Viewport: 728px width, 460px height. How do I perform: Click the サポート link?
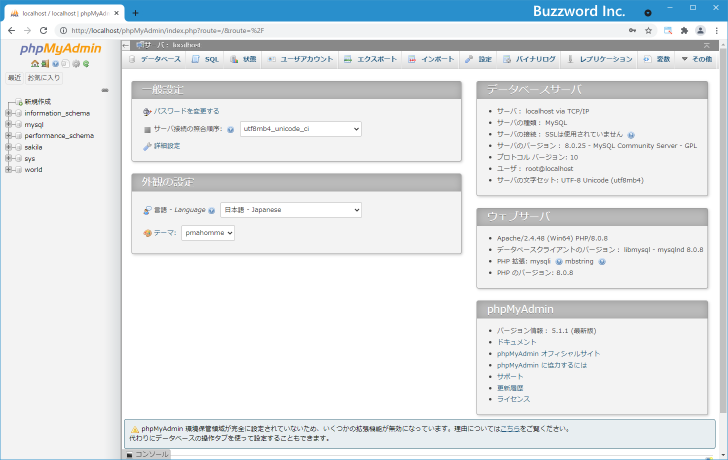click(x=510, y=376)
